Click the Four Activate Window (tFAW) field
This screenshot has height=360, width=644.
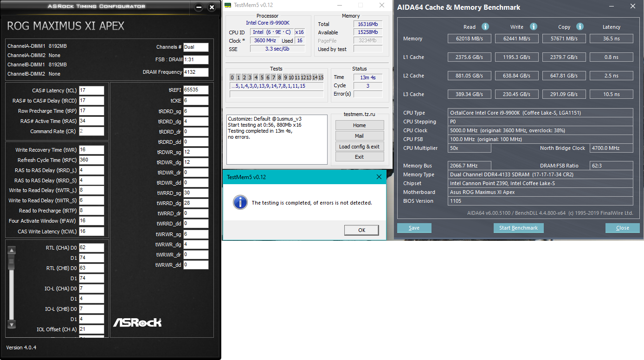tap(91, 220)
